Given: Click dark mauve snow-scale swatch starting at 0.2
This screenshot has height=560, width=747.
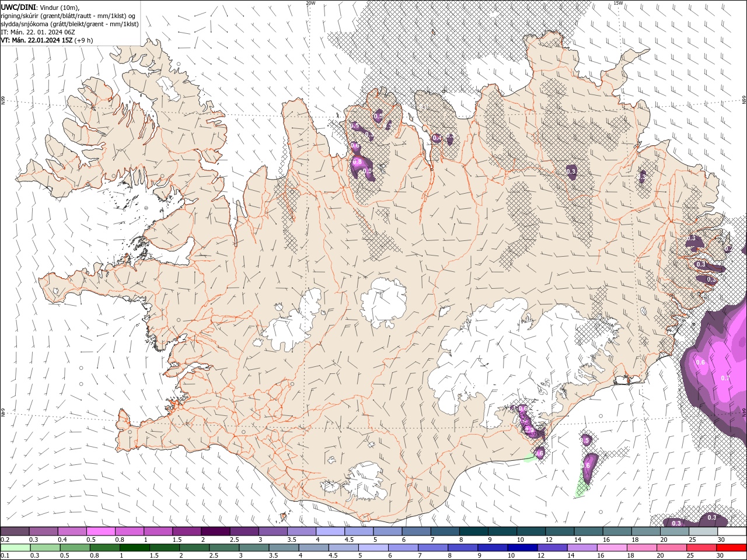Looking at the screenshot, I should pos(15,531).
